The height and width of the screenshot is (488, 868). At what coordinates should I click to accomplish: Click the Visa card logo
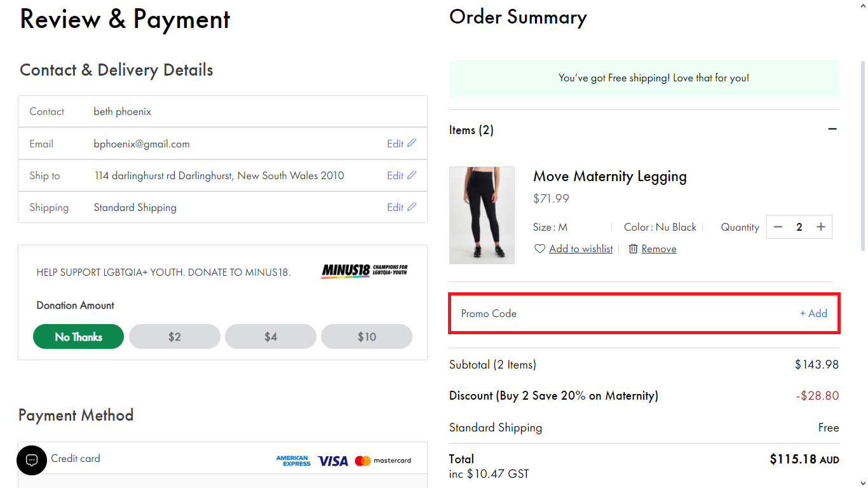coord(332,460)
